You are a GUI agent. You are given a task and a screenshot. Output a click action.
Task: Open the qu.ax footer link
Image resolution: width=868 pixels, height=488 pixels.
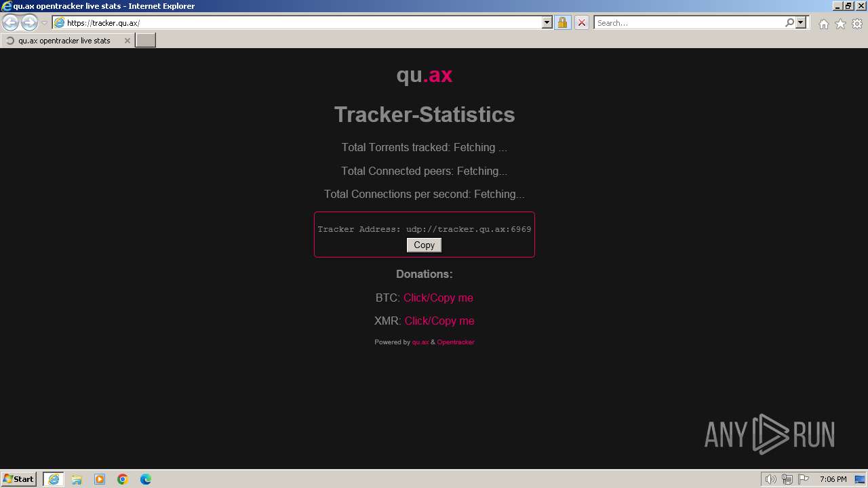click(420, 342)
